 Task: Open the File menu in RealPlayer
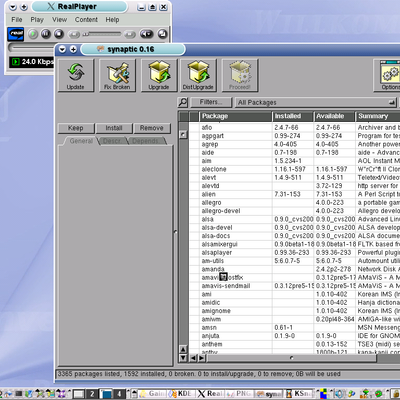tap(17, 20)
